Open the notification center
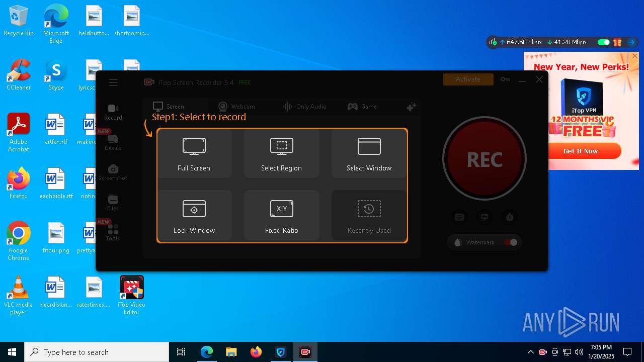The image size is (644, 362). point(627,352)
